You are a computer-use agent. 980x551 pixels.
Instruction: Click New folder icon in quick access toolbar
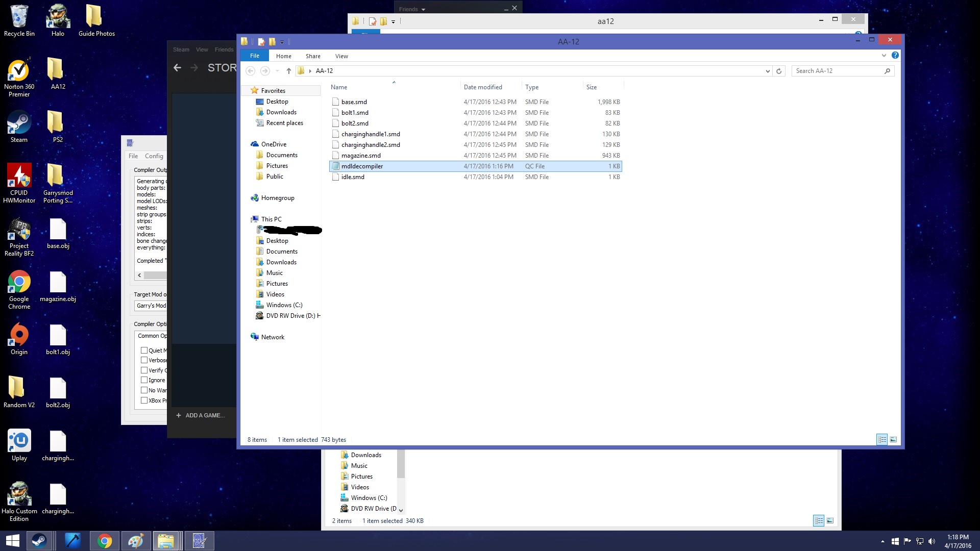272,42
